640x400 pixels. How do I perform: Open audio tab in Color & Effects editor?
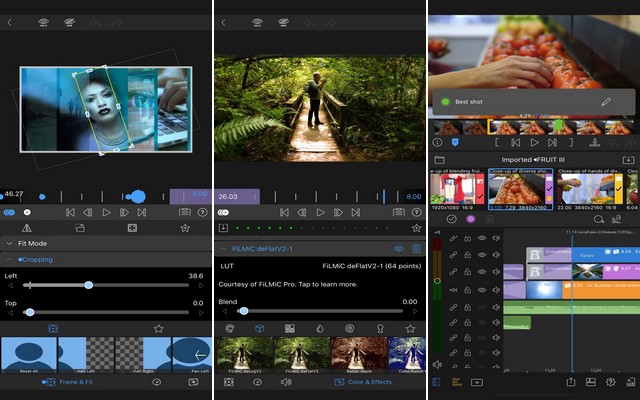(x=286, y=382)
